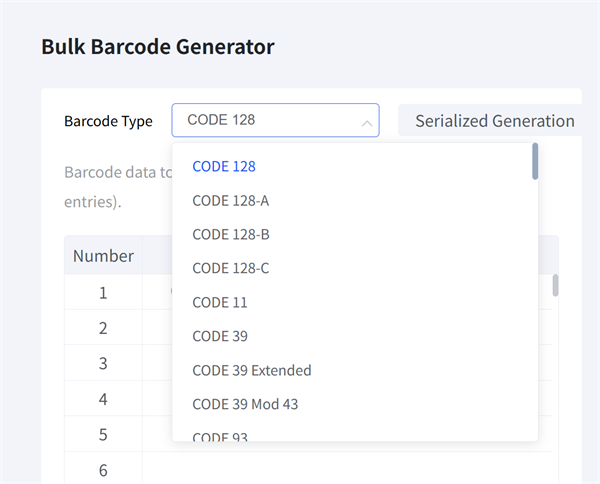600x484 pixels.
Task: Click the Serialized Generation button
Action: pos(494,121)
